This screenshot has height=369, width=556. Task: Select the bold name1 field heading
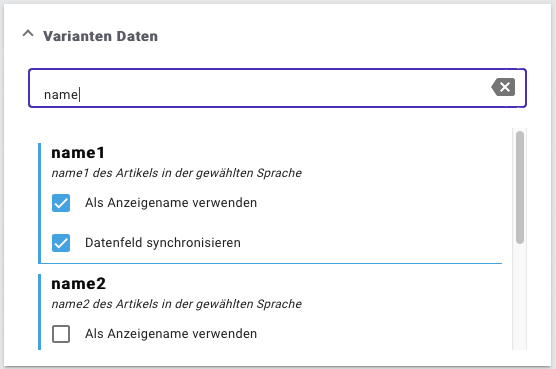click(78, 153)
